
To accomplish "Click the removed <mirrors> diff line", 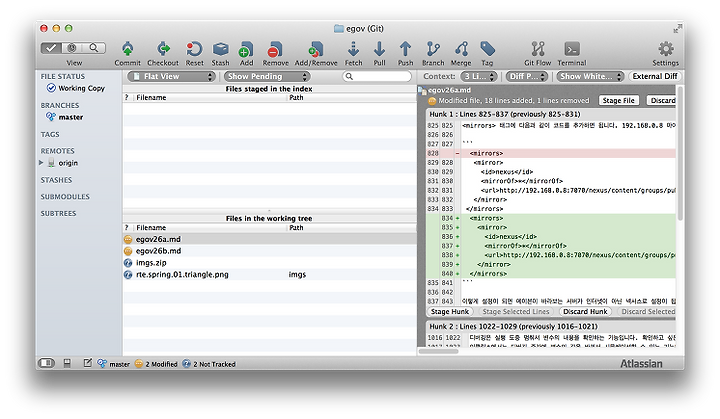I will [551, 153].
